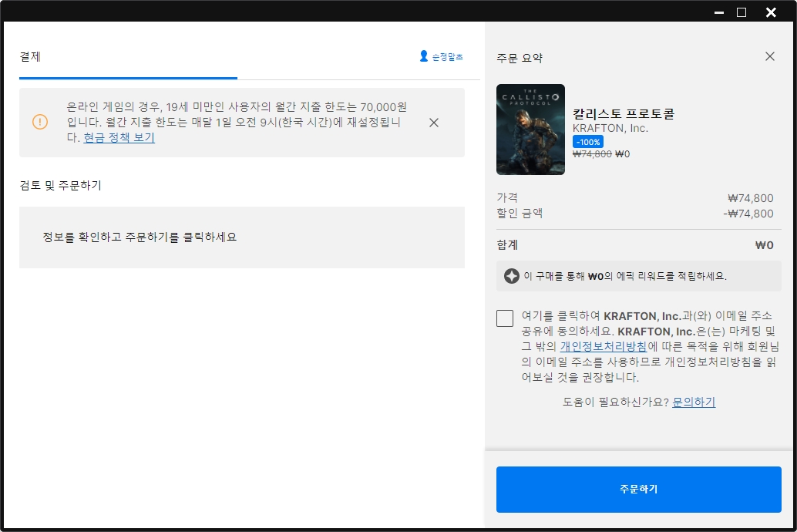Click the KRAFTON, Inc. publisher name

610,128
